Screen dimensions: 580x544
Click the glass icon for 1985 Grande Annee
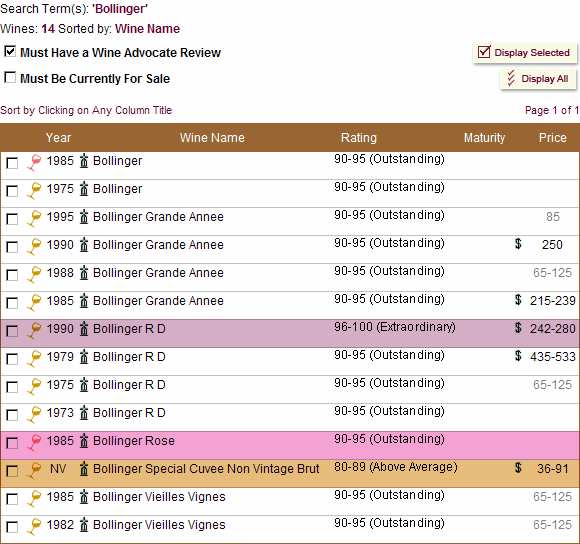(34, 303)
